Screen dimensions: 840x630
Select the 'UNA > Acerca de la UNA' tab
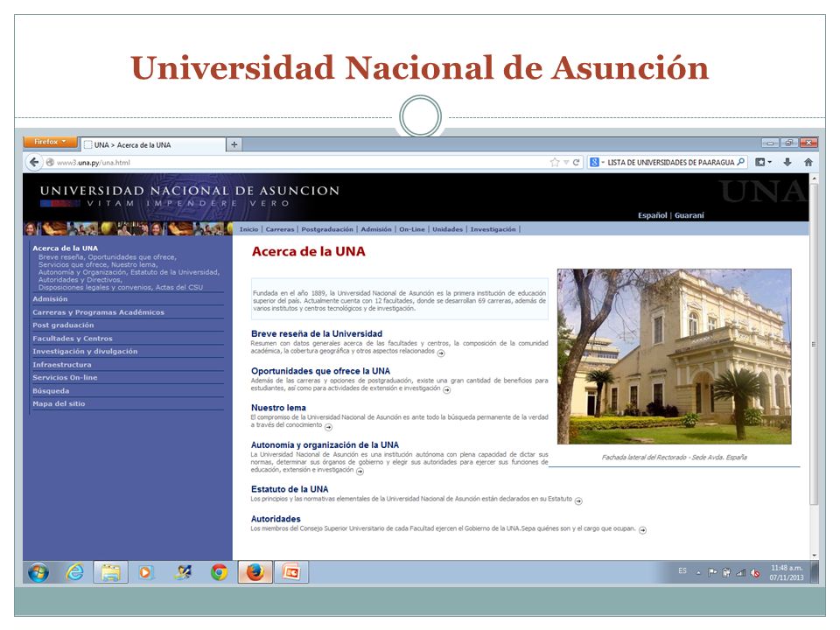[152, 144]
